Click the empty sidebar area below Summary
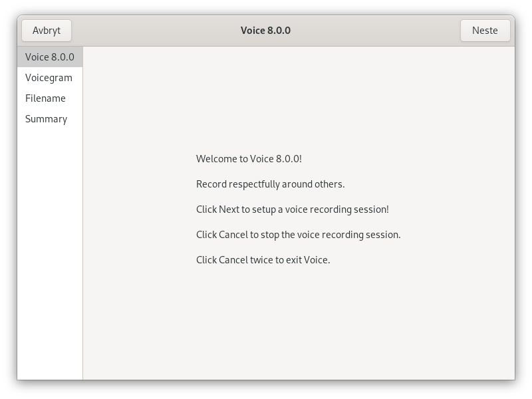The width and height of the screenshot is (532, 399). point(50,255)
